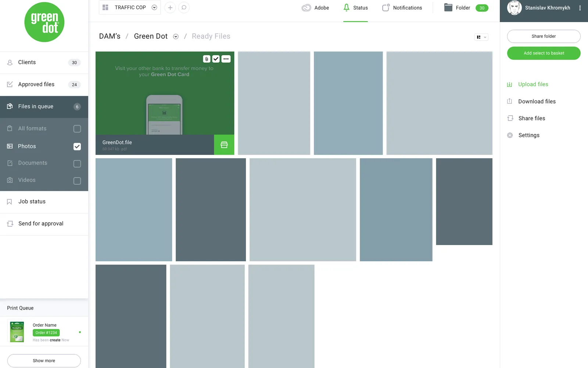Open the view layout dropdown

pos(481,37)
